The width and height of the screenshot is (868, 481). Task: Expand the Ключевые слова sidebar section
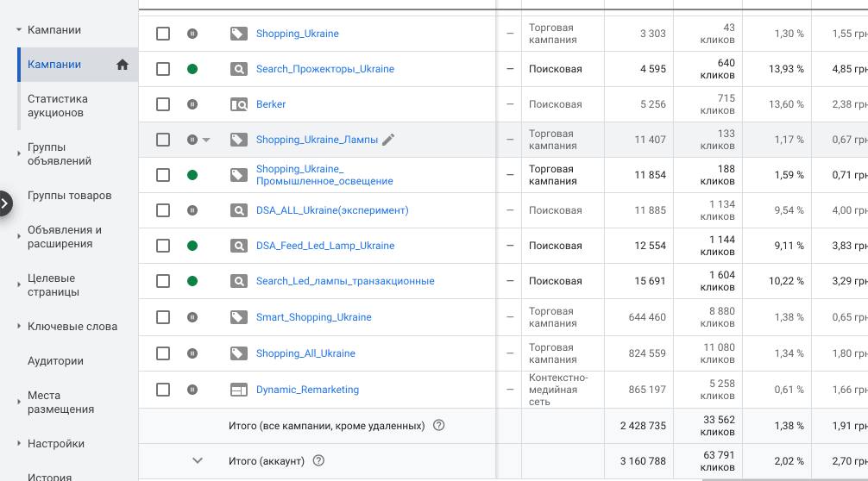point(19,326)
